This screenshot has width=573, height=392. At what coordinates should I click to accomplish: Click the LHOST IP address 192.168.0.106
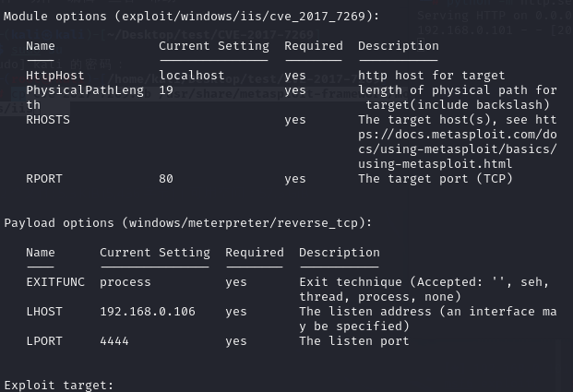pos(148,312)
